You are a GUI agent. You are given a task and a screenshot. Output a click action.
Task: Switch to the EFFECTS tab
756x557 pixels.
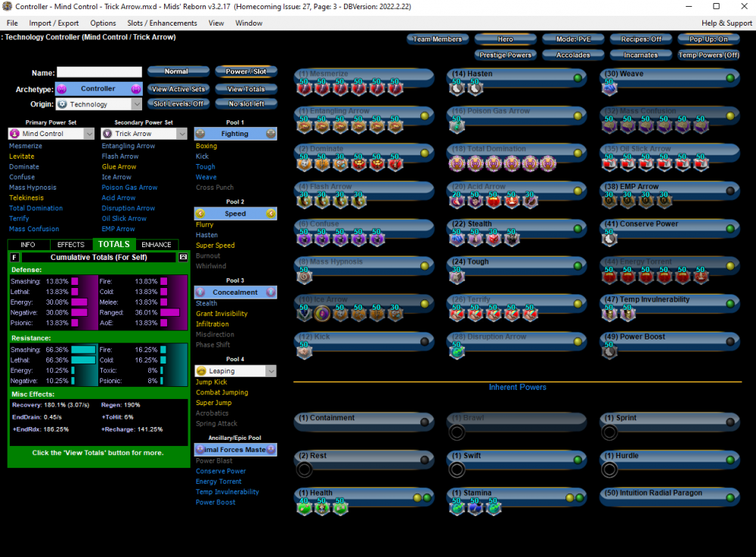click(70, 245)
